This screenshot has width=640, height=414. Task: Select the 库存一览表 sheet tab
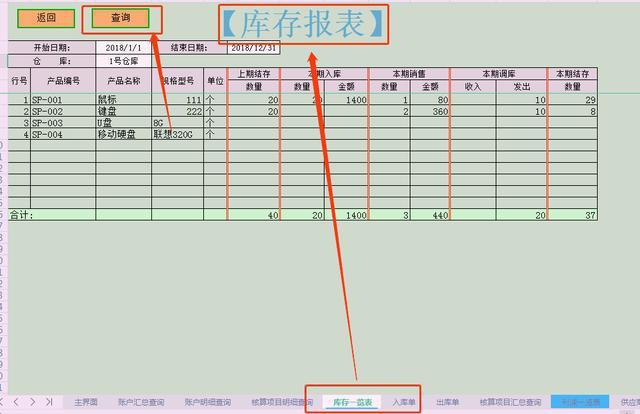coord(353,402)
